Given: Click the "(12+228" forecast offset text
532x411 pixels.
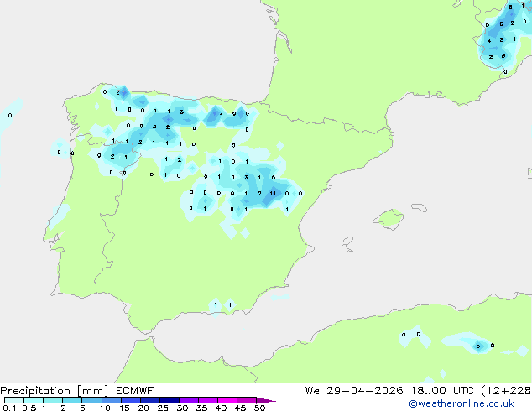Looking at the screenshot, I should tap(506, 391).
